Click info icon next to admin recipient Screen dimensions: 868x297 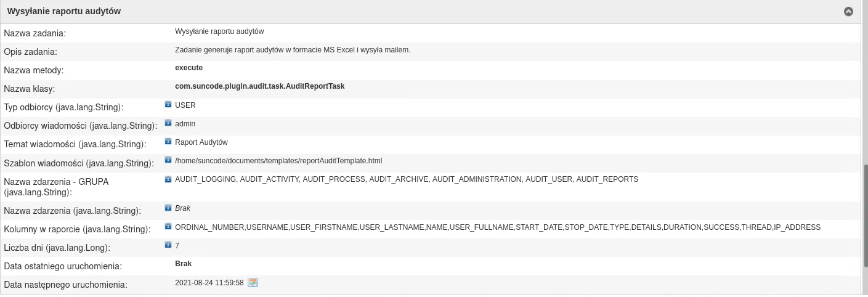point(168,123)
